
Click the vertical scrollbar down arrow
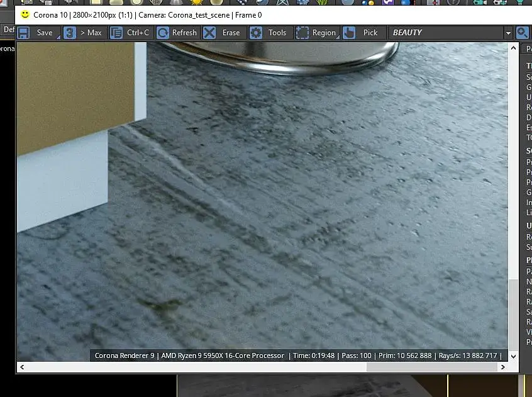coord(513,356)
